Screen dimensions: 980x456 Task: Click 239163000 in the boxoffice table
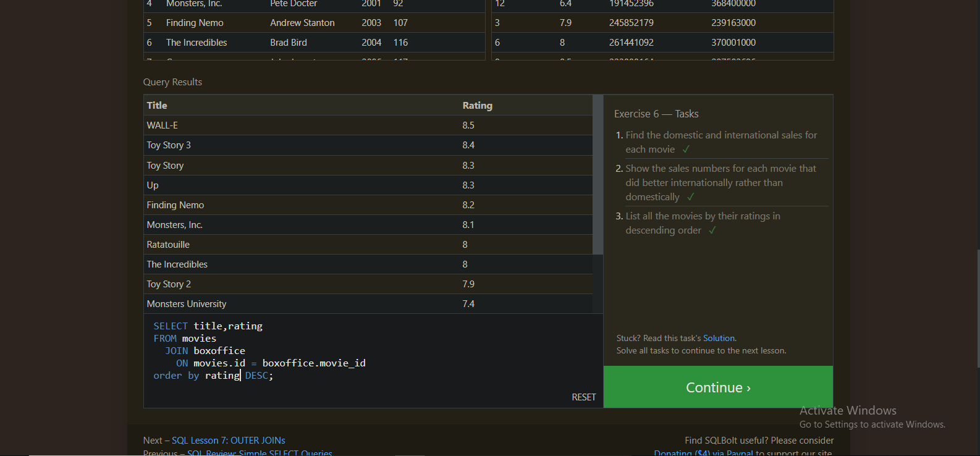733,23
